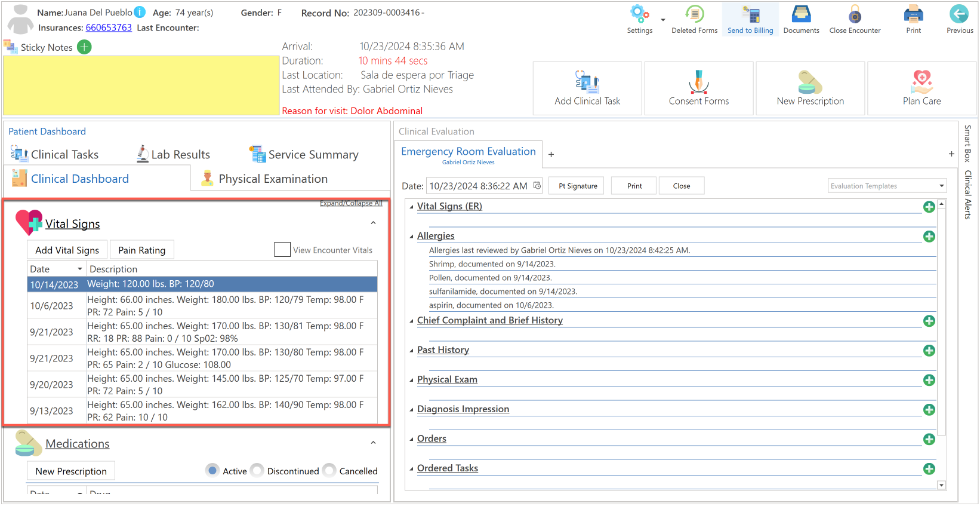Click the Print printer icon in the top toolbar

(913, 14)
